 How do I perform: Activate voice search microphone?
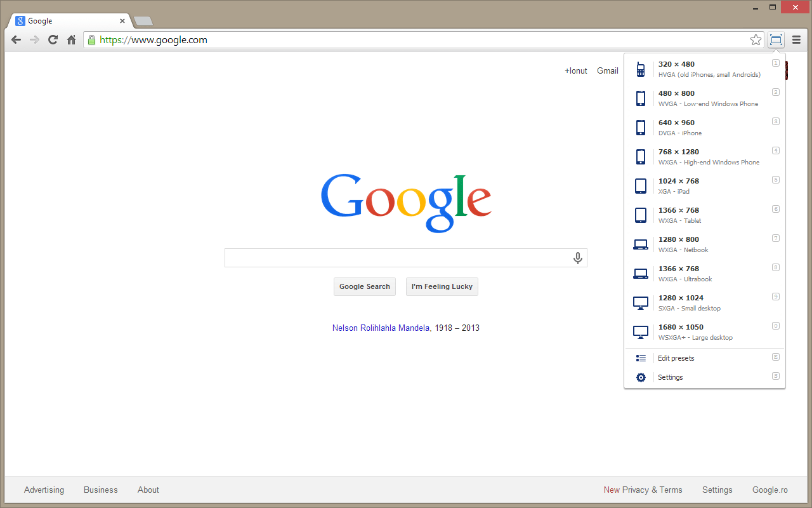pos(577,258)
